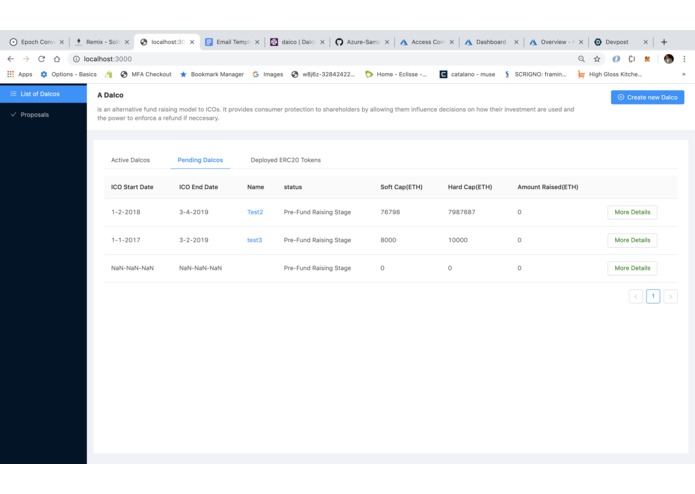
Task: Close the Remix tab
Action: pyautogui.click(x=127, y=42)
